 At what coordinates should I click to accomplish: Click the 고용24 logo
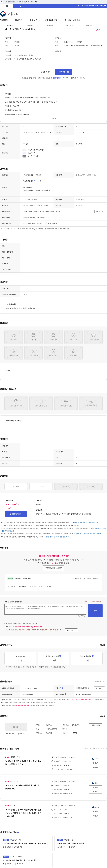coord(9,14)
